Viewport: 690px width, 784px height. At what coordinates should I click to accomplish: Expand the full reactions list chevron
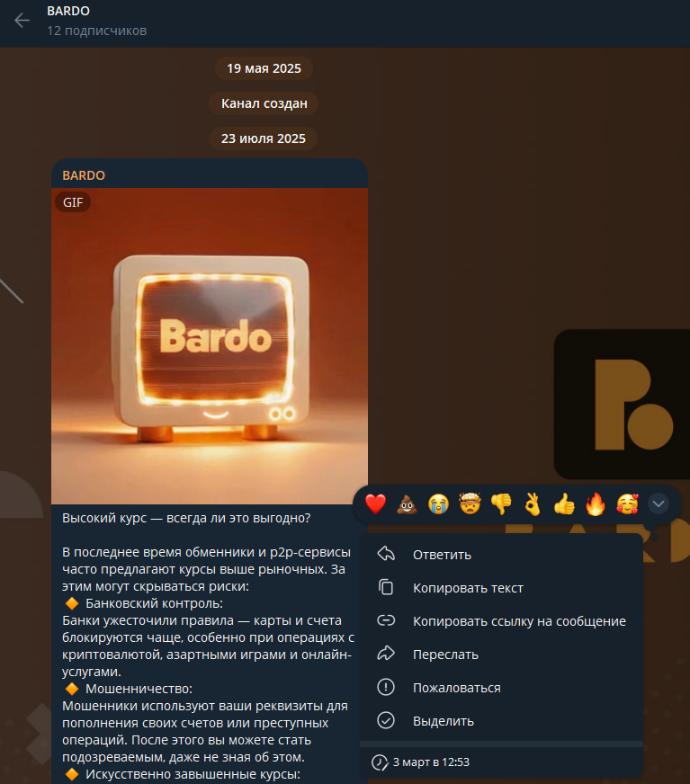click(x=659, y=504)
